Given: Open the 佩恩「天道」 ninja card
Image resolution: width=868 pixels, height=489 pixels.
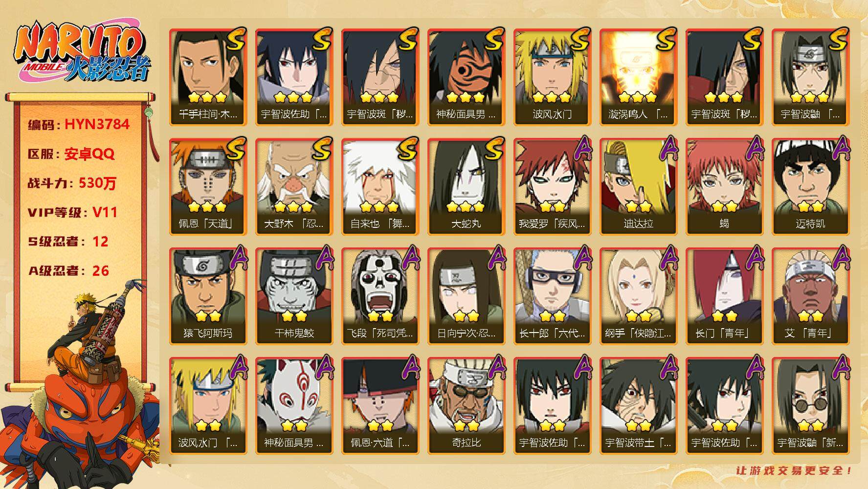Looking at the screenshot, I should coord(208,187).
